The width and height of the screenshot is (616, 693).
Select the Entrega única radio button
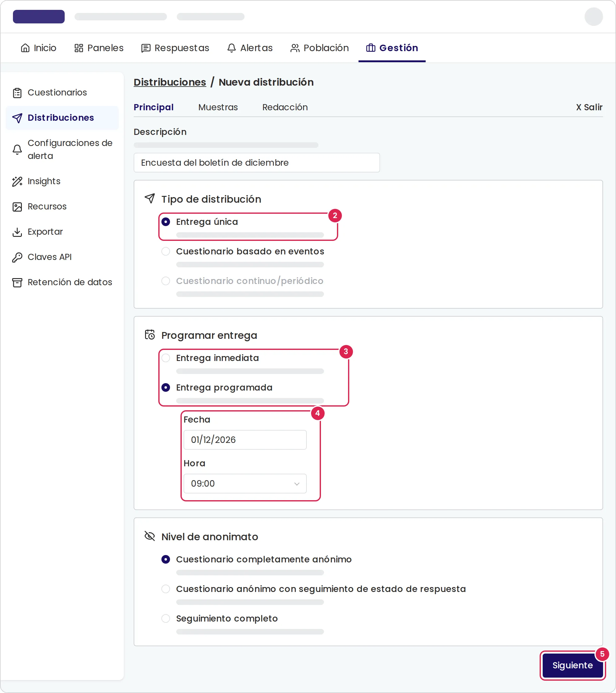[166, 222]
